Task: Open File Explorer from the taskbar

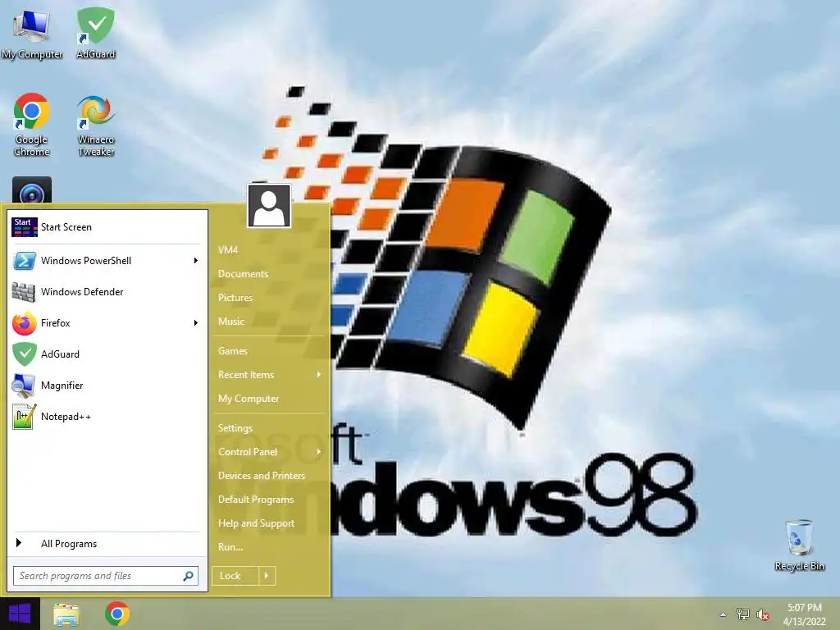Action: [66, 614]
